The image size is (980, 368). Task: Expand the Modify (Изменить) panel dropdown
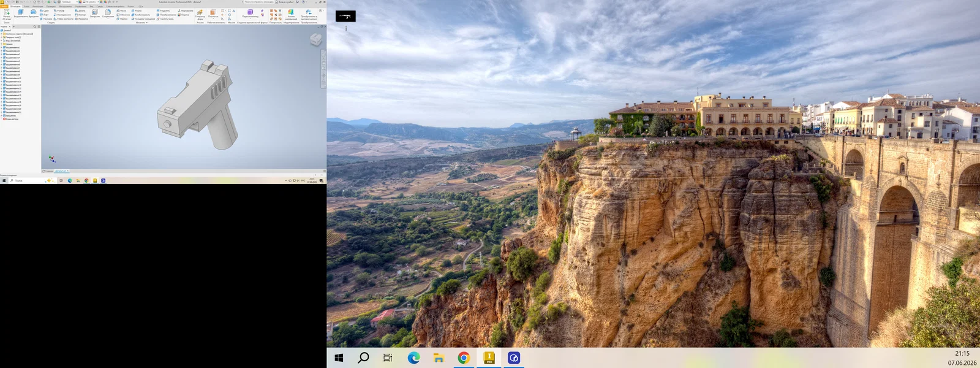141,23
